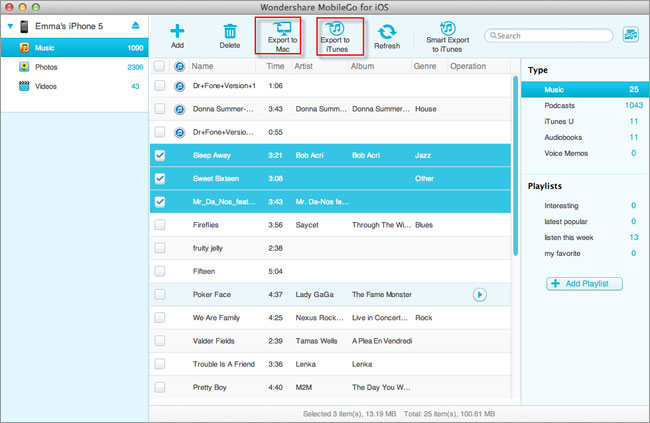Open the latest popular playlist
The image size is (650, 423).
583,221
